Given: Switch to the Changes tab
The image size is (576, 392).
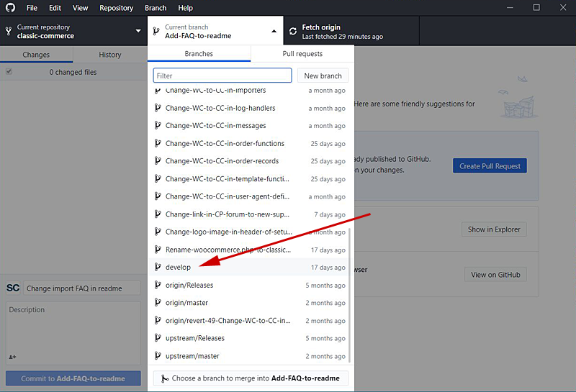Looking at the screenshot, I should click(36, 55).
